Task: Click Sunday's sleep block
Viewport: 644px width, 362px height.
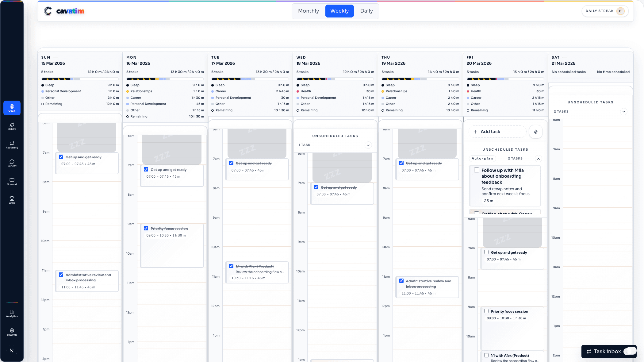Action: (87, 137)
